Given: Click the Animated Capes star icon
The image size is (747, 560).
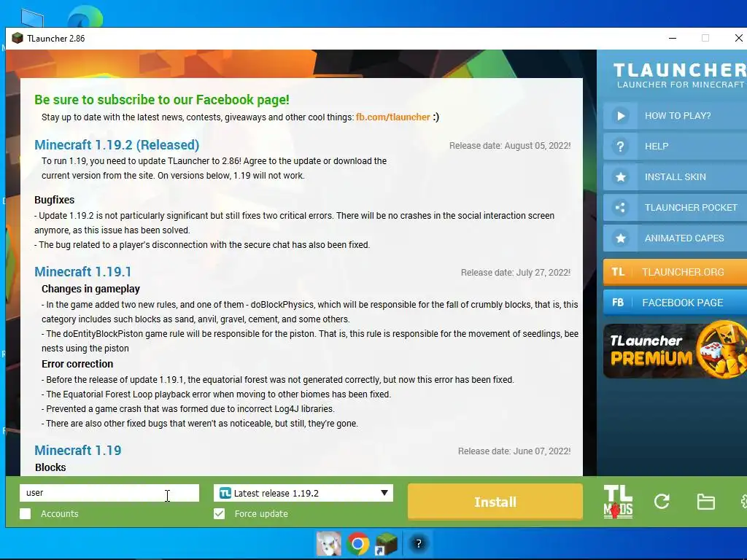Looking at the screenshot, I should coord(620,238).
